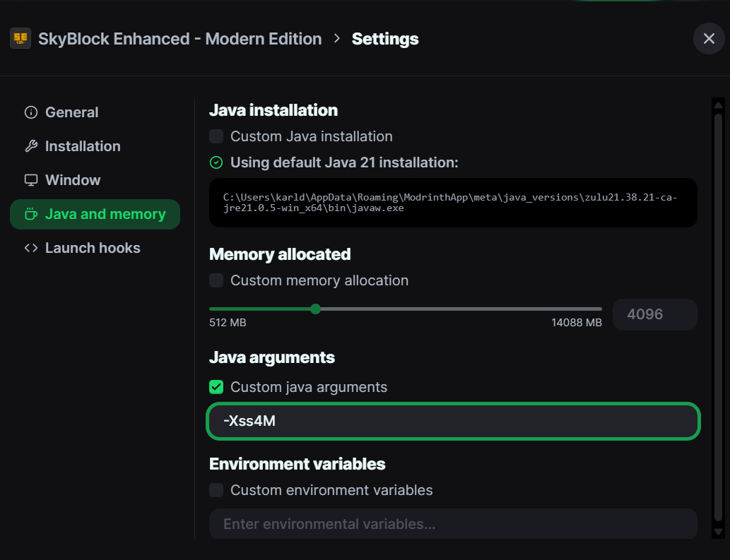Open the General settings tab

(95, 112)
